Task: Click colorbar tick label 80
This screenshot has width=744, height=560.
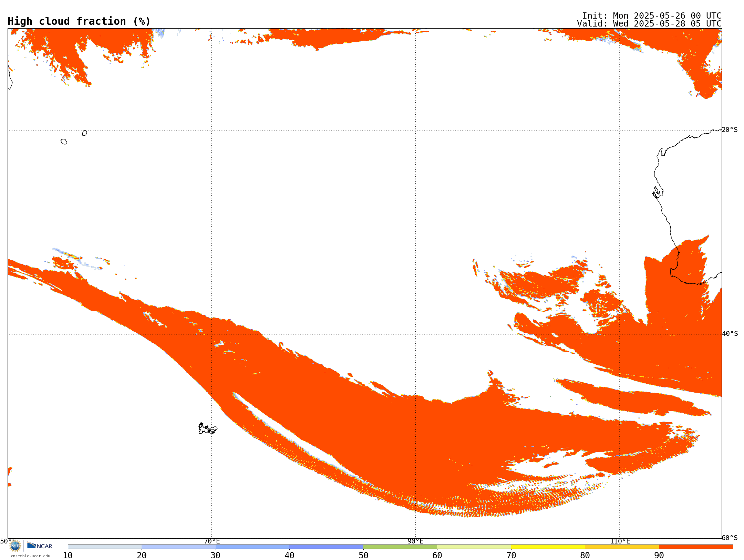Action: click(585, 555)
